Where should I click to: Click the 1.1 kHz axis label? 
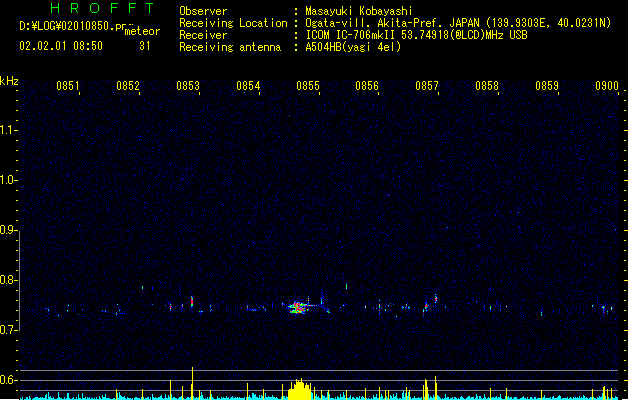tap(8, 130)
